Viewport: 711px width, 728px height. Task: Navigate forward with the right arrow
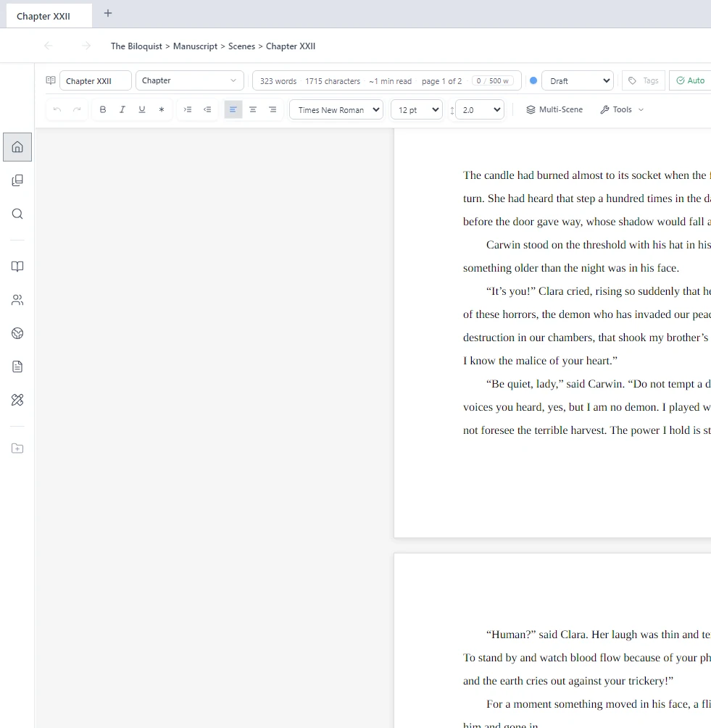(x=86, y=46)
